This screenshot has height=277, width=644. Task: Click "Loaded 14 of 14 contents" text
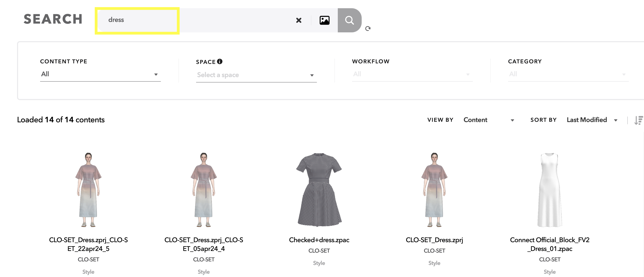[x=61, y=120]
